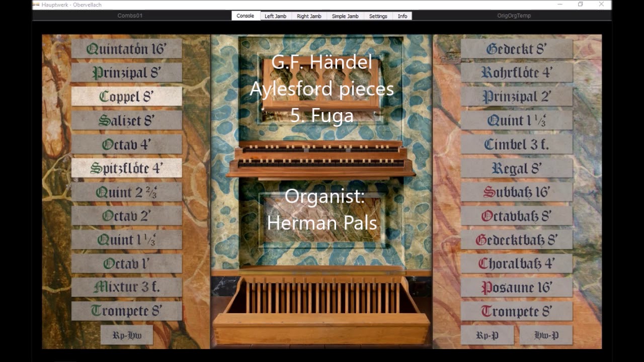Enable the Octavbaß 8' stop
The image size is (644, 362).
point(517,216)
